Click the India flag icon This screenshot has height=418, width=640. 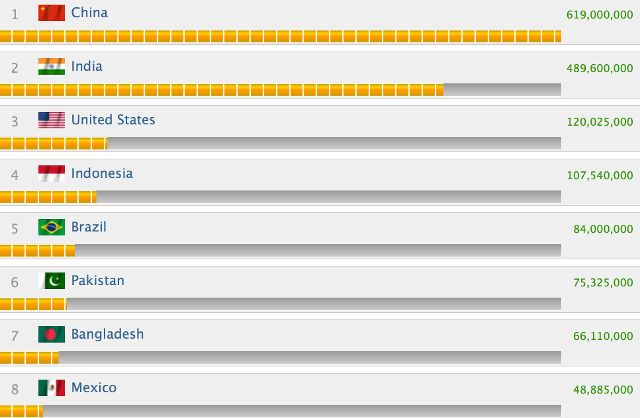(51, 67)
